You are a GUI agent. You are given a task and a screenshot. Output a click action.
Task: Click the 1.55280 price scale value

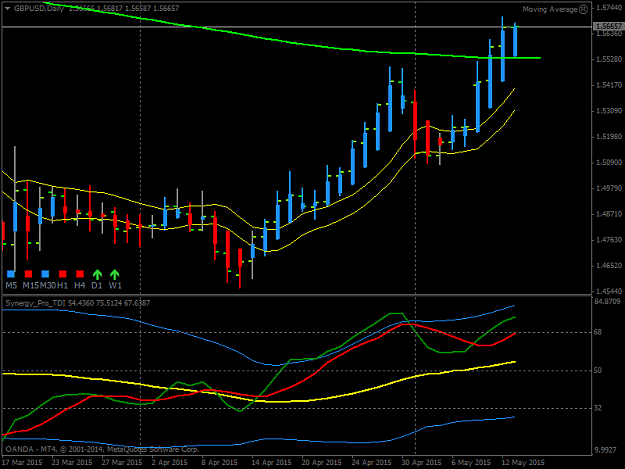click(609, 59)
